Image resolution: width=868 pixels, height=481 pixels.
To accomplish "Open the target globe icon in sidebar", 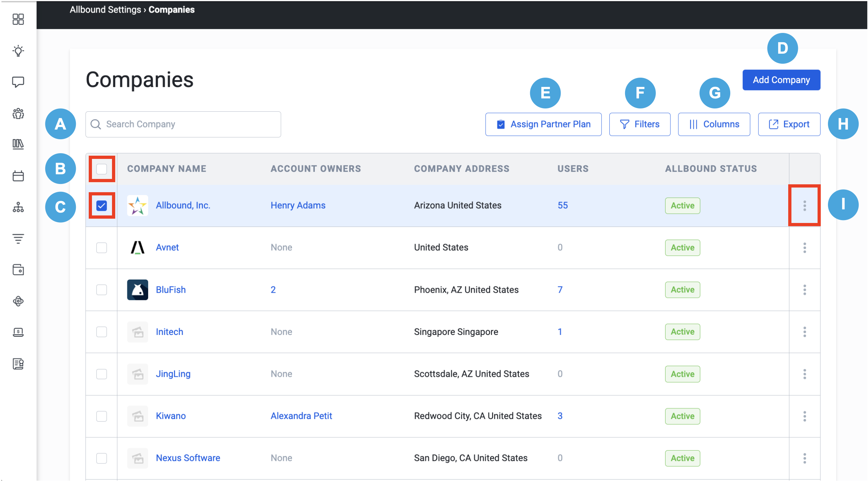I will [18, 301].
